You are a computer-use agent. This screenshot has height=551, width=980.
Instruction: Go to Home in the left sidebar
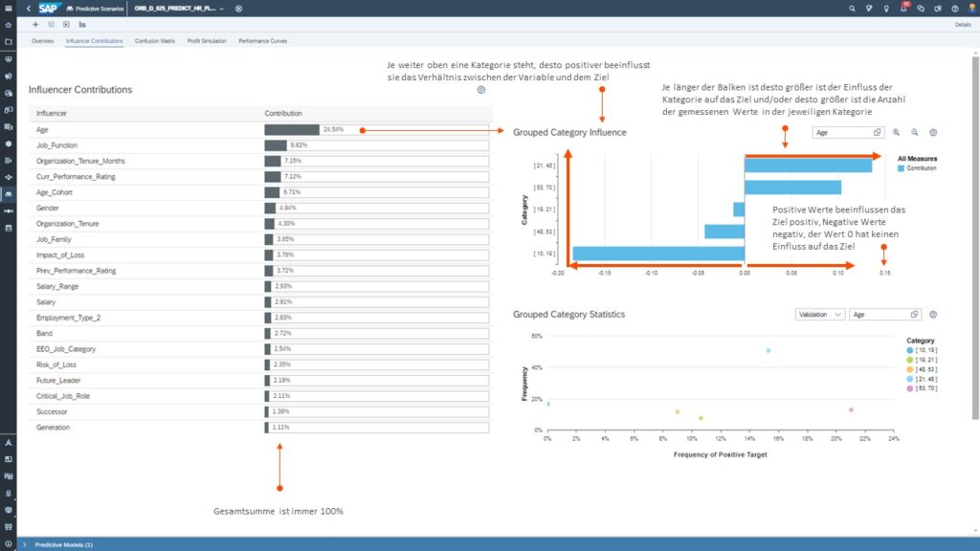tap(9, 25)
